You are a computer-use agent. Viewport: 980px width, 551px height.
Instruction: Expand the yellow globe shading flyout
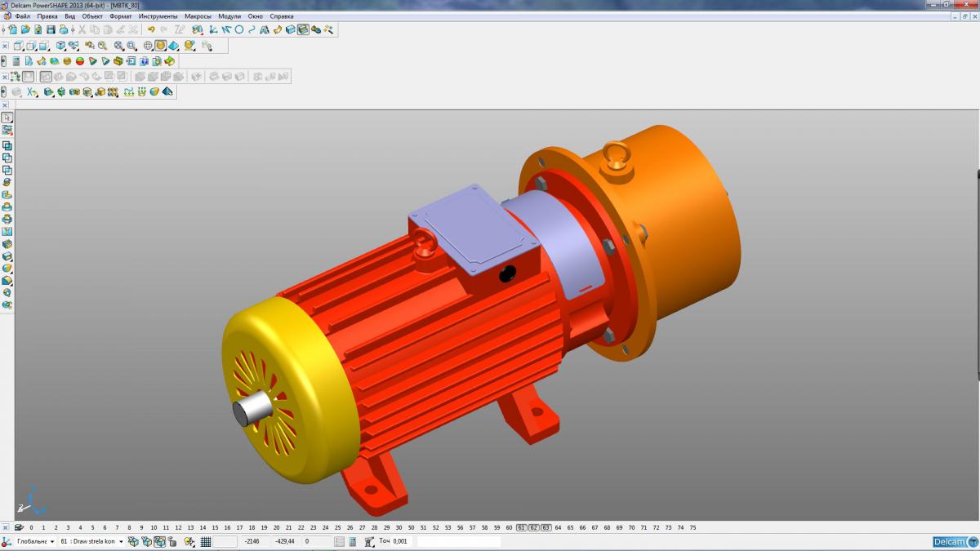pyautogui.click(x=189, y=46)
